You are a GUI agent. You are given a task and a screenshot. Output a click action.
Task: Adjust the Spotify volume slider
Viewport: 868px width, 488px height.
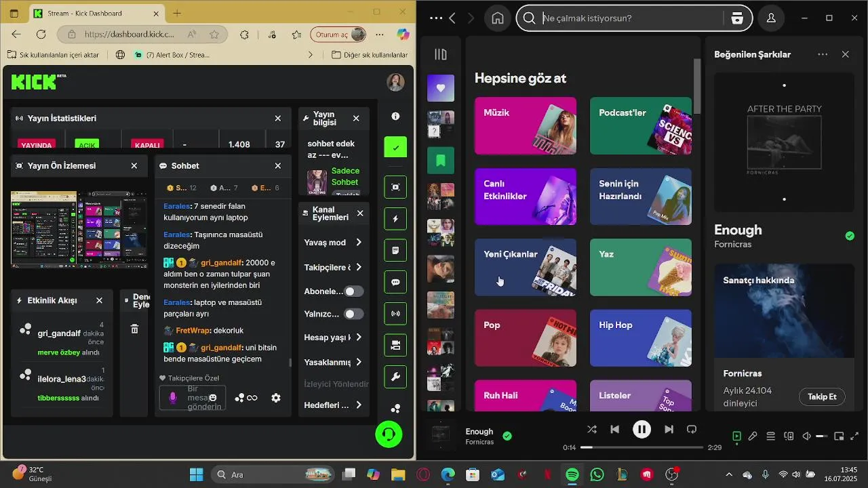tap(821, 436)
